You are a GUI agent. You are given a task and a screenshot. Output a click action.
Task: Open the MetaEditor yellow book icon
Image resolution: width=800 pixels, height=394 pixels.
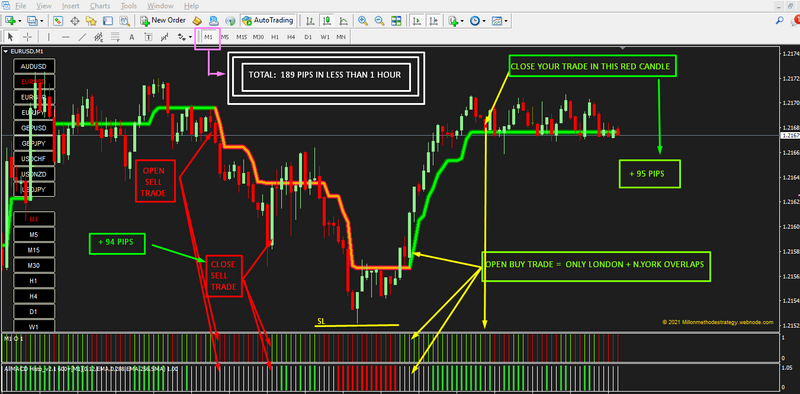(197, 21)
